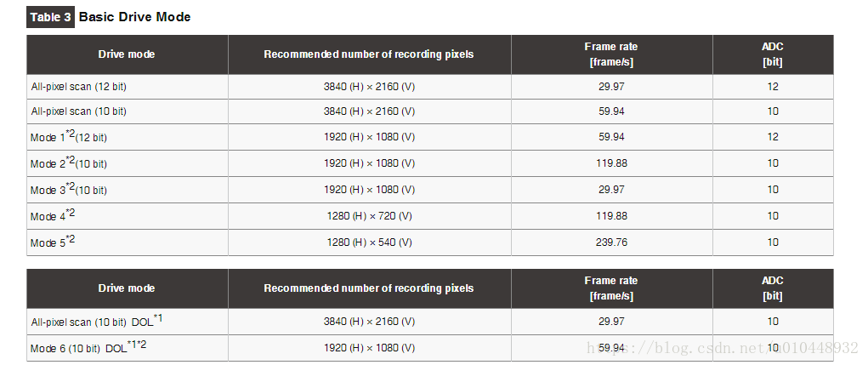868x365 pixels.
Task: Click the first table's Recommended number of recording pixels header
Action: click(x=369, y=54)
